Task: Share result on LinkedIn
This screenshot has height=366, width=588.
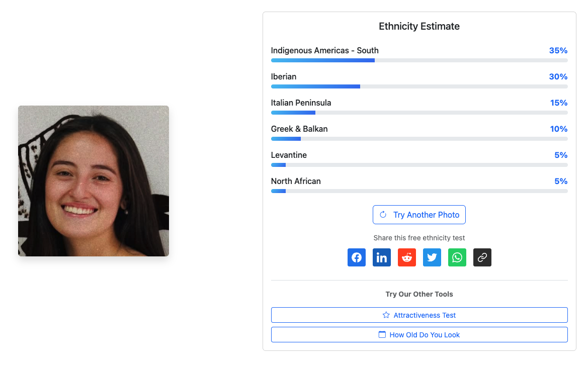Action: coord(382,257)
